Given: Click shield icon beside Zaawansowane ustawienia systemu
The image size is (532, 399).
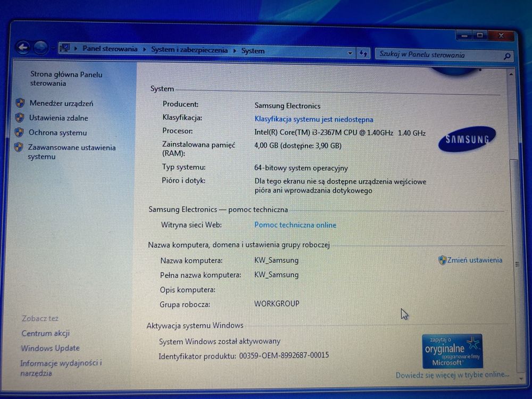Looking at the screenshot, I should tap(19, 147).
